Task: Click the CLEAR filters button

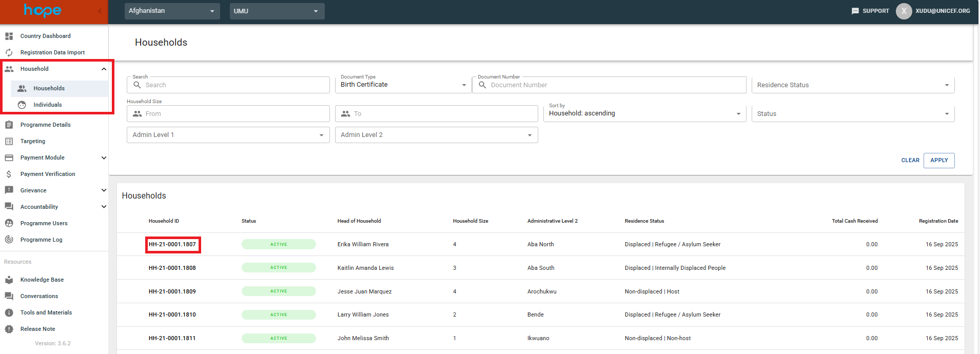Action: (910, 160)
